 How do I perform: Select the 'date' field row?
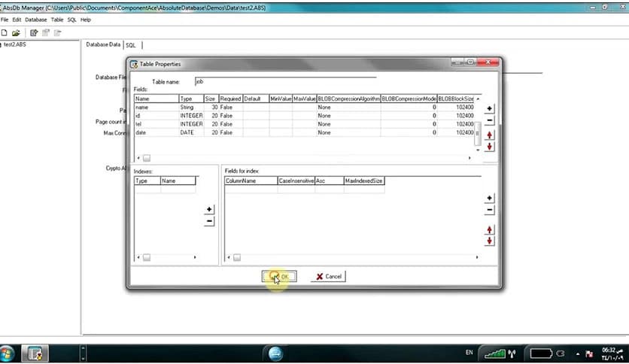click(304, 132)
